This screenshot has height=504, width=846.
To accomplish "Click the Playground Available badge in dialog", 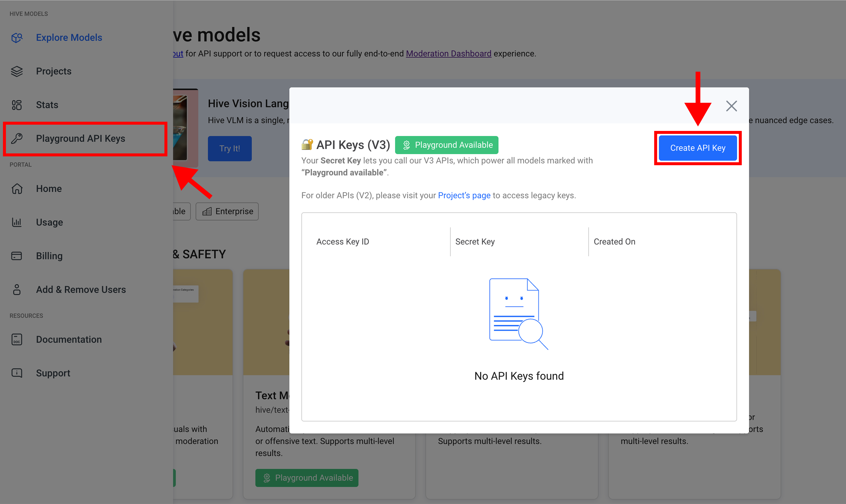I will coord(447,145).
